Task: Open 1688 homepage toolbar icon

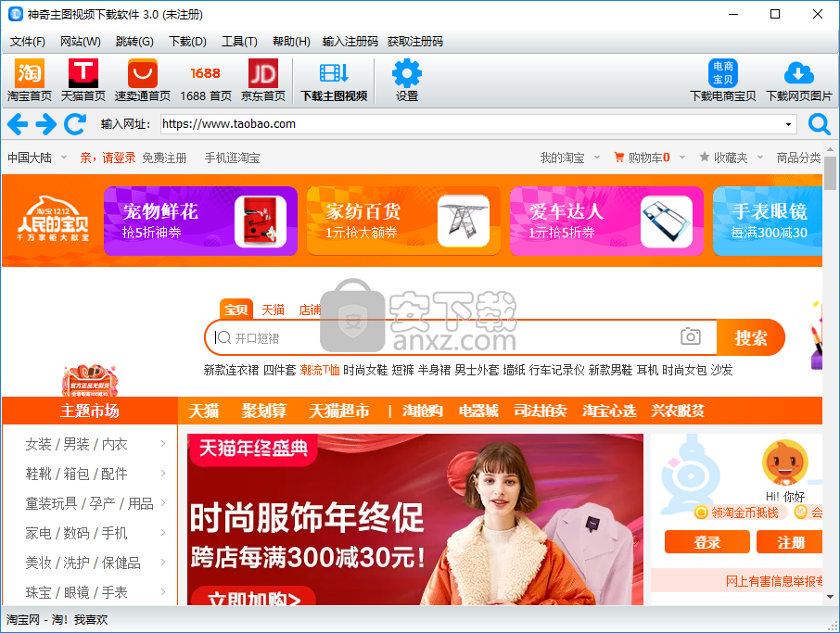Action: 205,73
